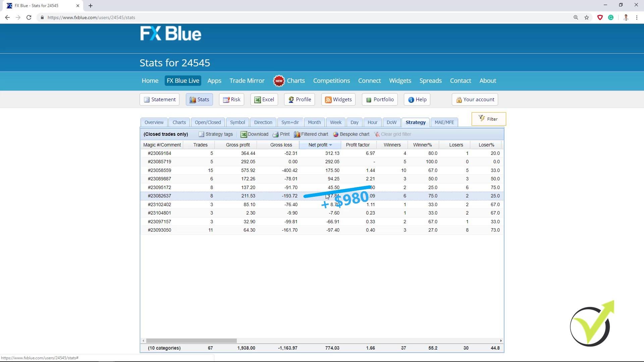Switch to the Symbol tab
The image size is (644, 362).
(x=237, y=122)
